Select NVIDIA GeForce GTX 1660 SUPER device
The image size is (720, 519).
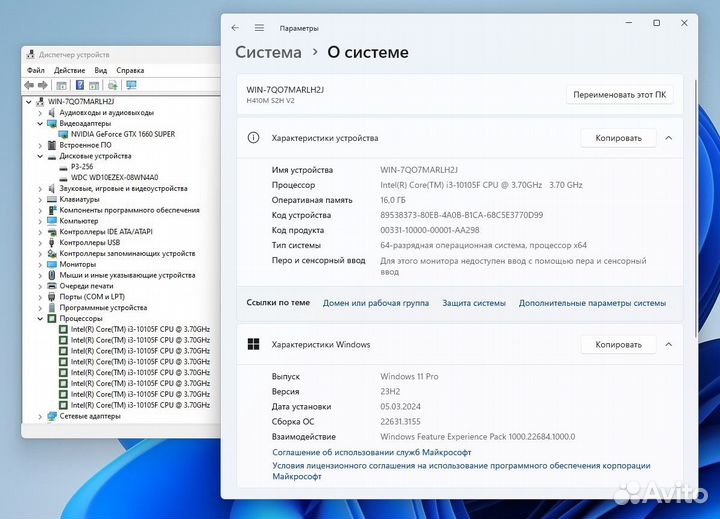click(x=123, y=134)
